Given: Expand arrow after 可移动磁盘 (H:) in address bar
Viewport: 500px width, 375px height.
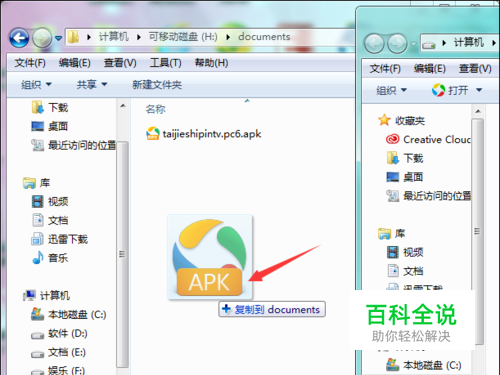Looking at the screenshot, I should click(228, 37).
